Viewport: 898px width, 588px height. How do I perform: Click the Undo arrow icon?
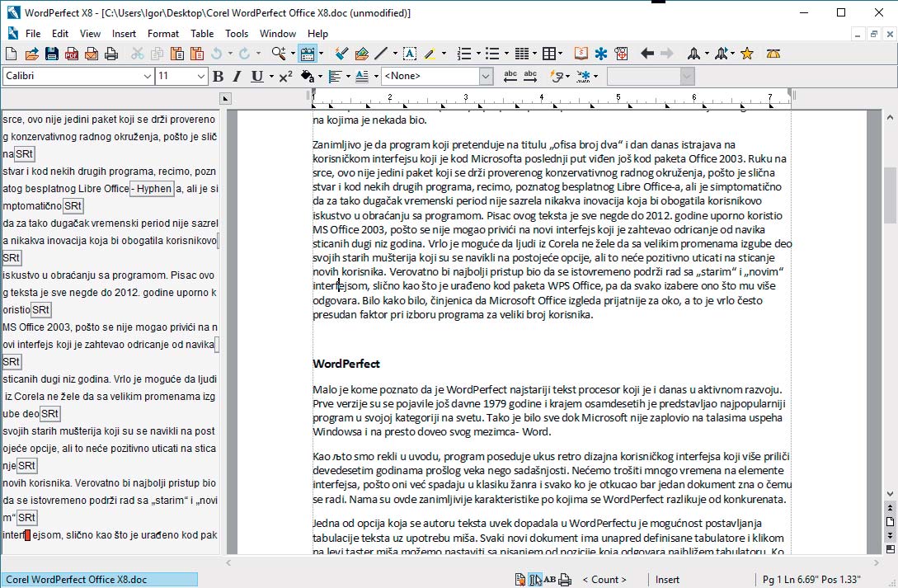pos(217,54)
